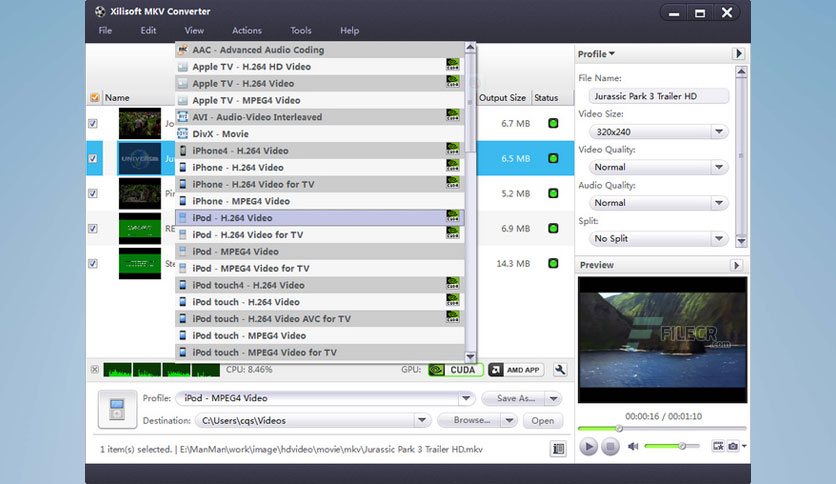
Task: Expand the Profile combo box dropdown
Action: coord(466,398)
